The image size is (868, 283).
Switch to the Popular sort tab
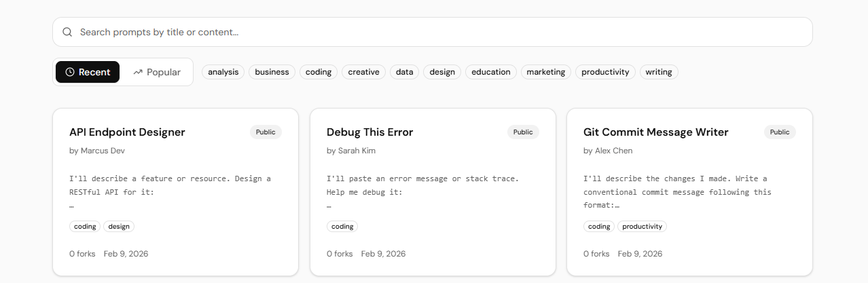click(157, 72)
